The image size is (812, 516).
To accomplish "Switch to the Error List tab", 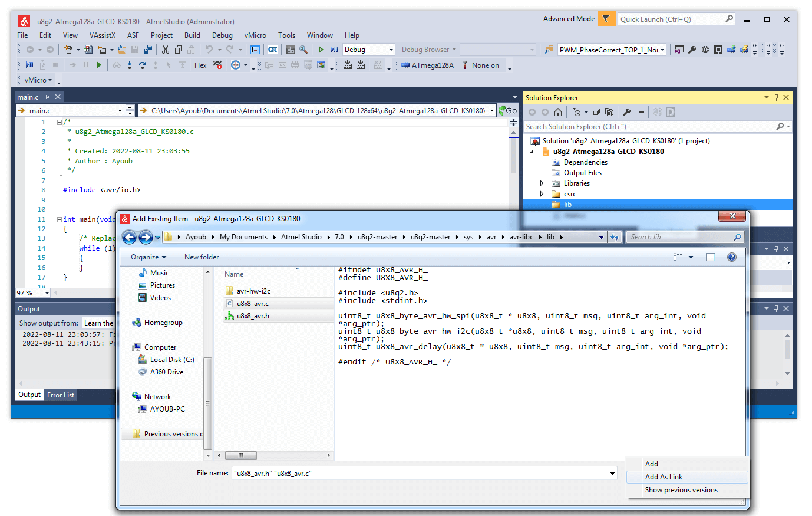I will coord(61,395).
